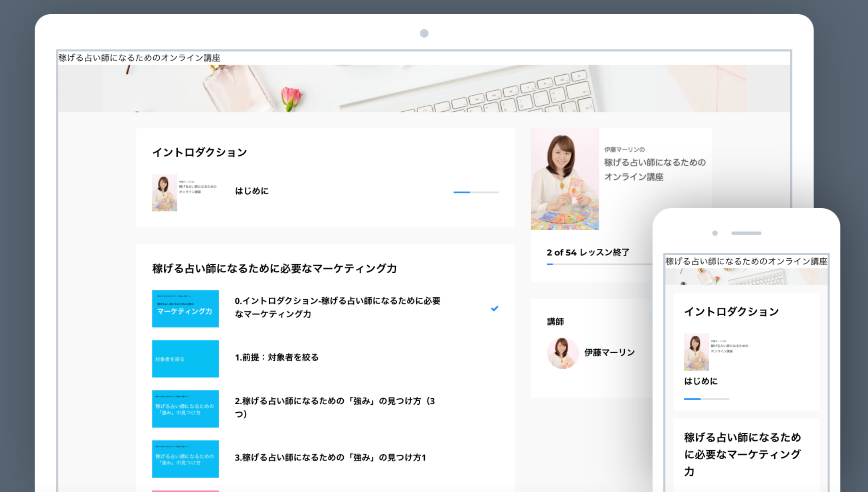Open the はじめに lesson thumbnail on desktop

165,192
